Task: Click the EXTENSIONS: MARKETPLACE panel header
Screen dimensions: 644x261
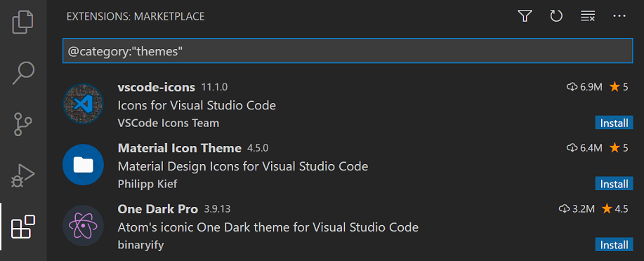Action: 136,16
